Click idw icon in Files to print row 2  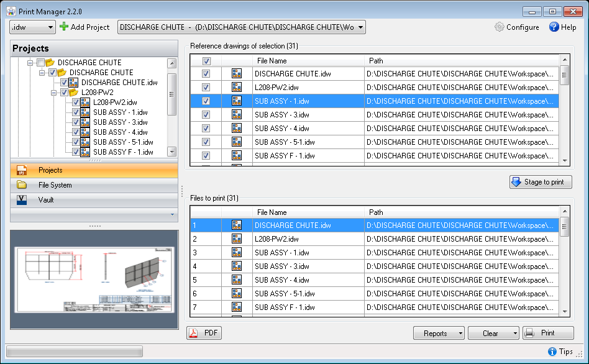237,239
